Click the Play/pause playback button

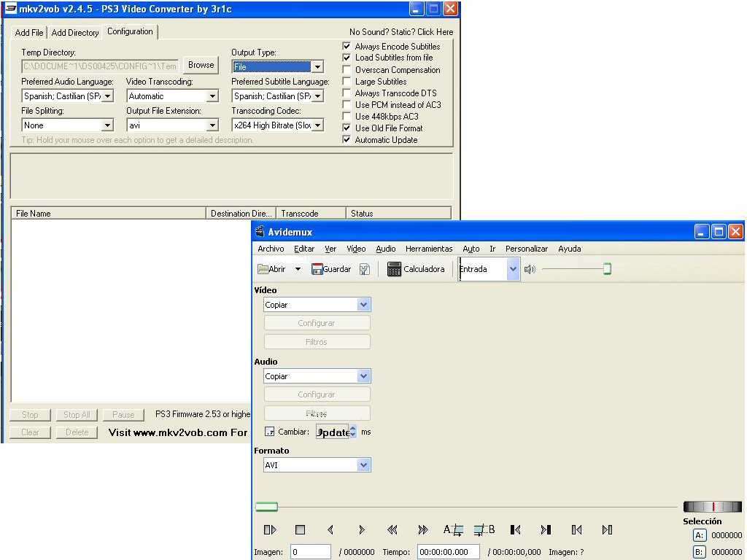pos(270,529)
